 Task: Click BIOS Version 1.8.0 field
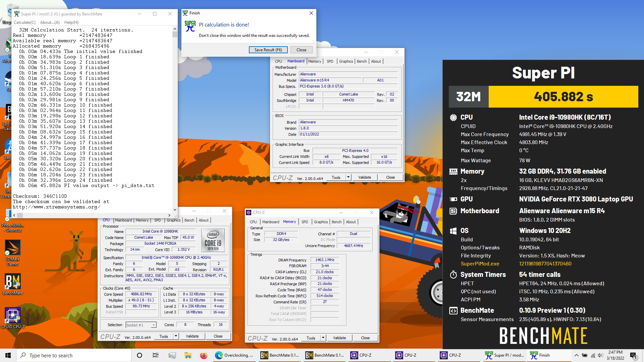[x=348, y=128]
